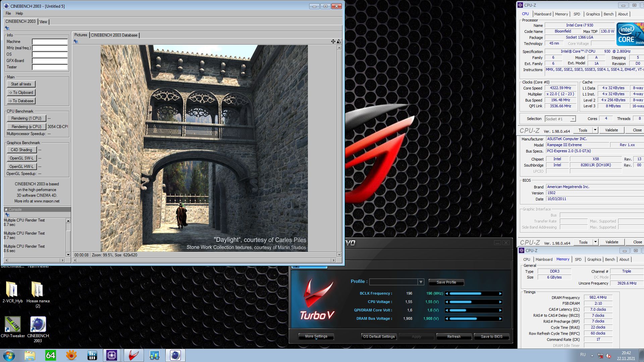Image resolution: width=644 pixels, height=362 pixels.
Task: Open the File menu in CINEBENCH
Action: [x=8, y=13]
